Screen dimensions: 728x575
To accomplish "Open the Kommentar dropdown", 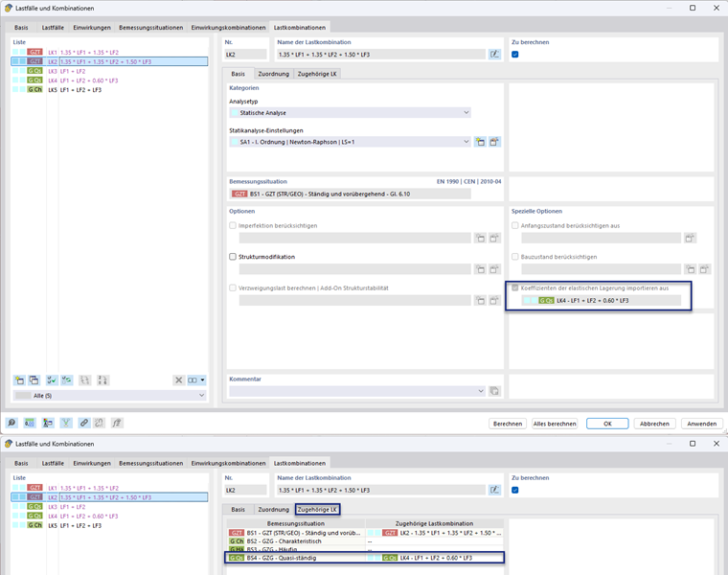I will (481, 391).
